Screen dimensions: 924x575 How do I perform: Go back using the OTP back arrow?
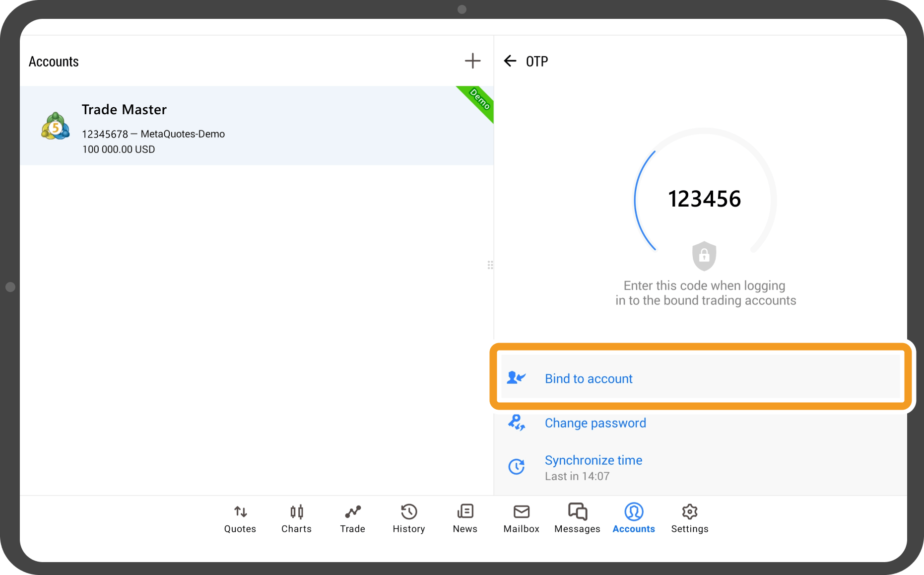510,61
